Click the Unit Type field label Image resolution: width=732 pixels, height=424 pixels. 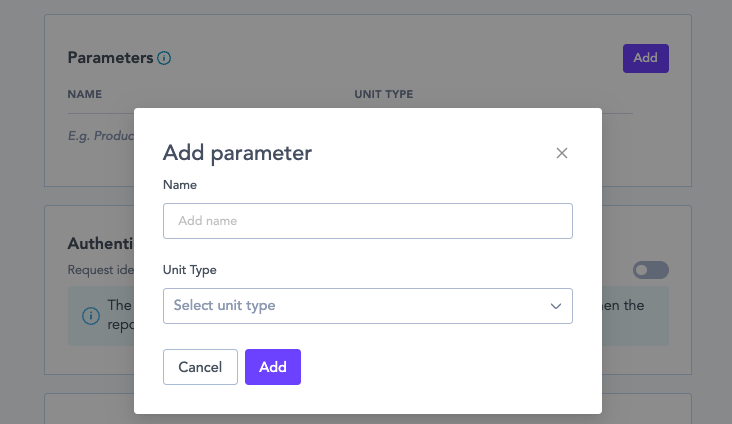click(x=190, y=270)
